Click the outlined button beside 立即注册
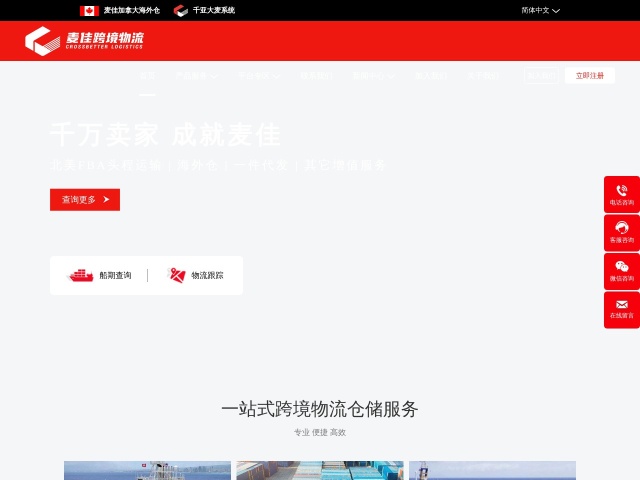The width and height of the screenshot is (640, 480). 541,76
